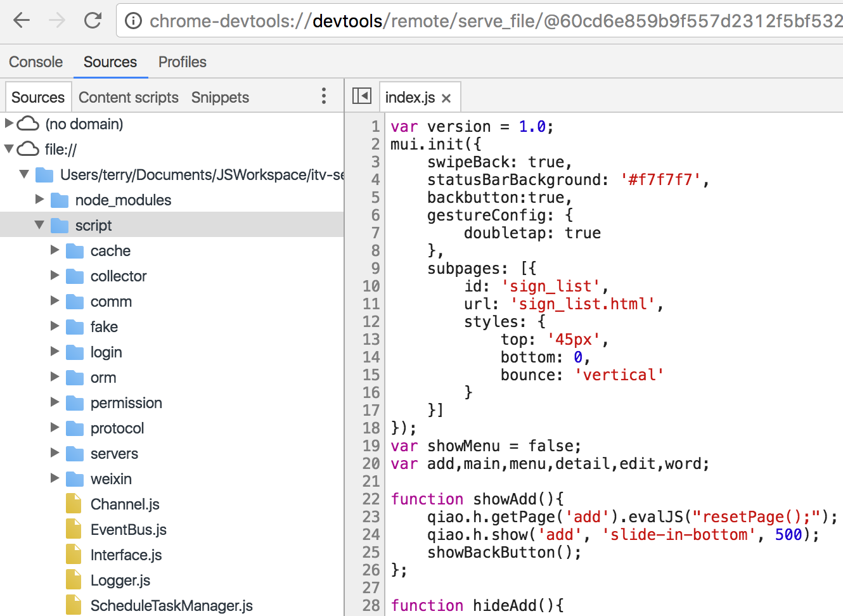Click the cloud icon for (no domain)
The height and width of the screenshot is (616, 843).
[28, 124]
